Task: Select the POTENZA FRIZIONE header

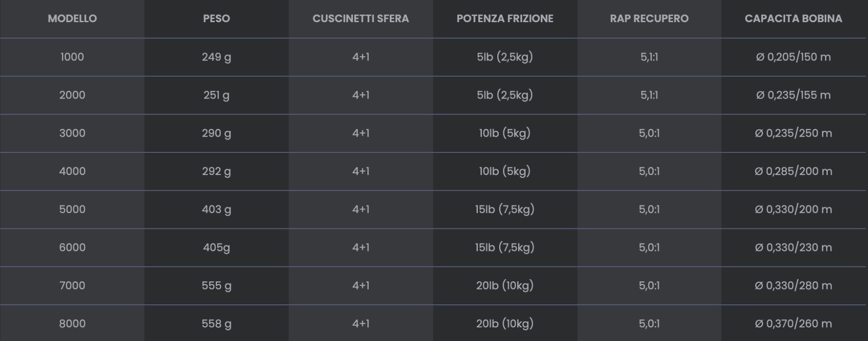Action: click(505, 19)
